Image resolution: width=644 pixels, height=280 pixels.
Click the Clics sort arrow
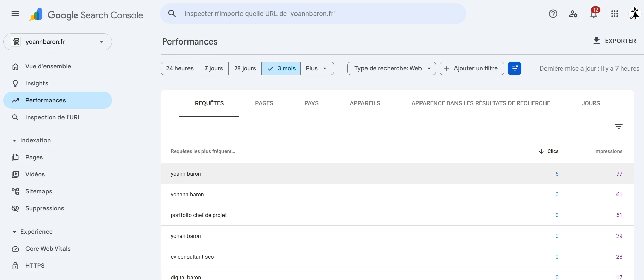point(541,151)
